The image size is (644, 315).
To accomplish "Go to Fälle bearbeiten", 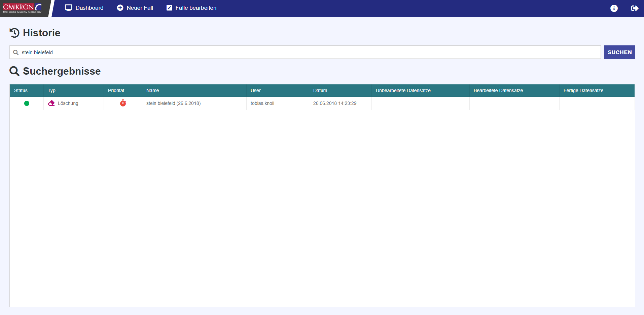I will pyautogui.click(x=191, y=8).
